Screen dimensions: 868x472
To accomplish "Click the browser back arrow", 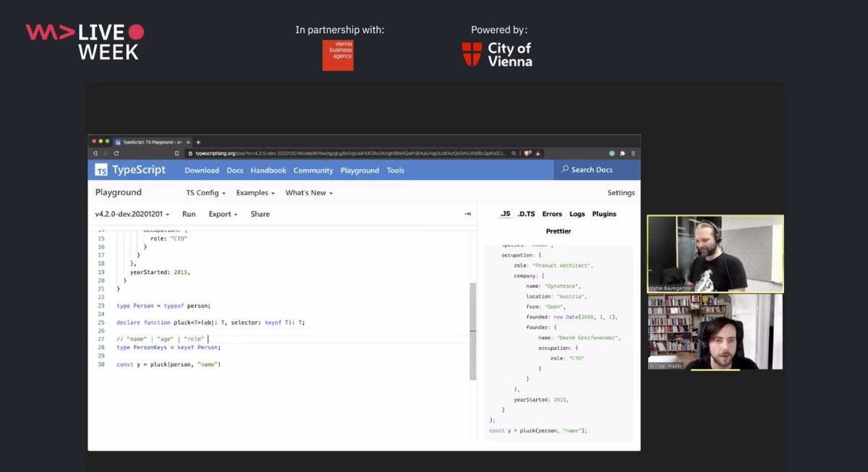I will 95,153.
